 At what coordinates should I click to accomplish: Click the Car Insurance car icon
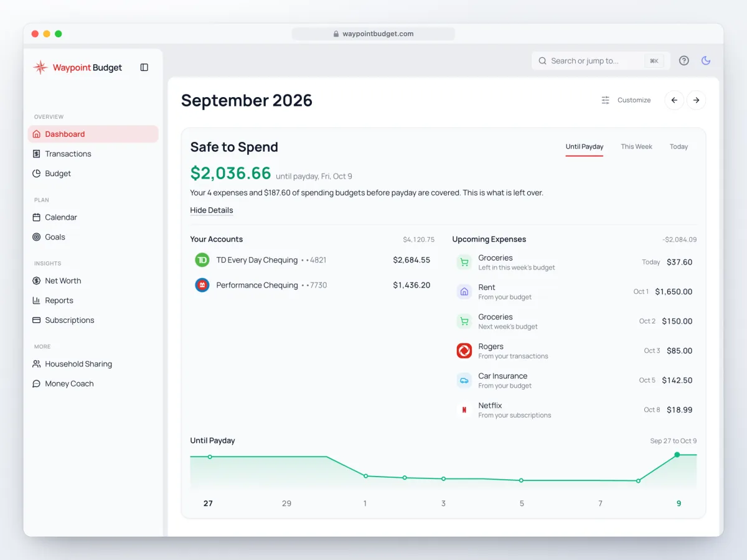[464, 381]
